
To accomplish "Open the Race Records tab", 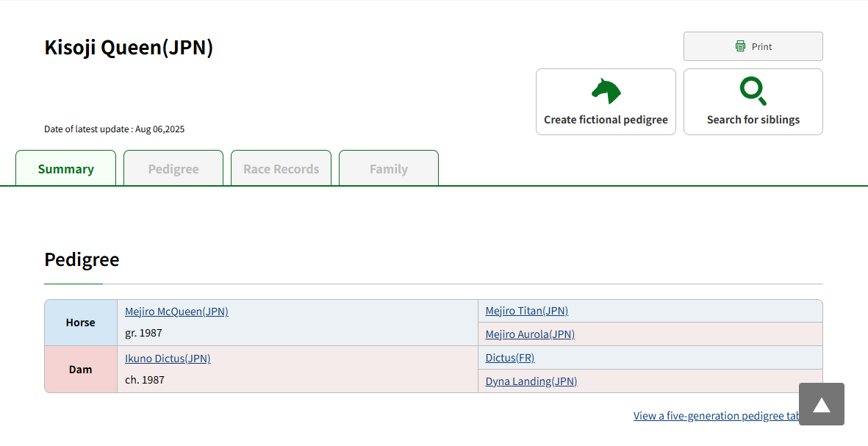I will (281, 168).
